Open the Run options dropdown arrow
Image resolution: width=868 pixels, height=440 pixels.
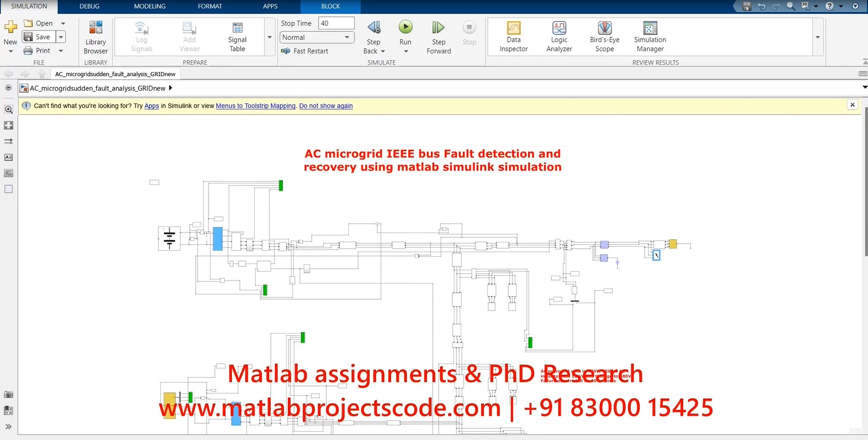tap(406, 52)
